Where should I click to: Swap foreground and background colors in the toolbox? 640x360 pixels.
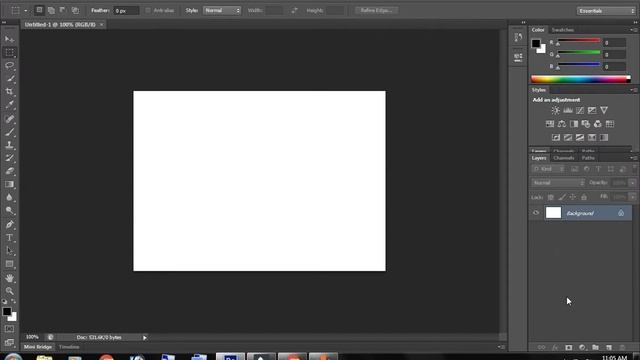tap(13, 301)
